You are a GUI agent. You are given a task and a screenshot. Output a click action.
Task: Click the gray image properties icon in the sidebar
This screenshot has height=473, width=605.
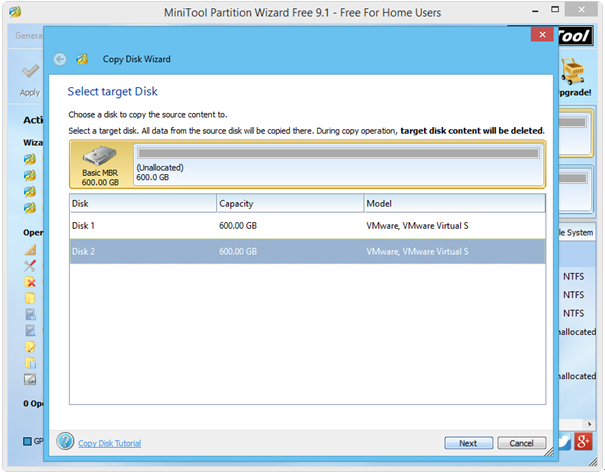30,379
